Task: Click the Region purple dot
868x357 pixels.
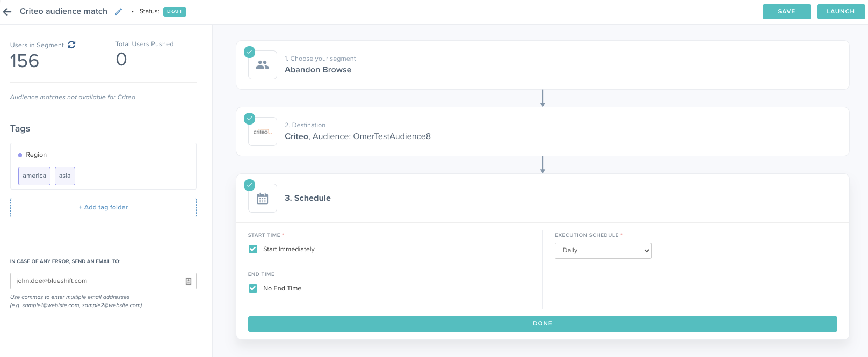Action: 20,155
